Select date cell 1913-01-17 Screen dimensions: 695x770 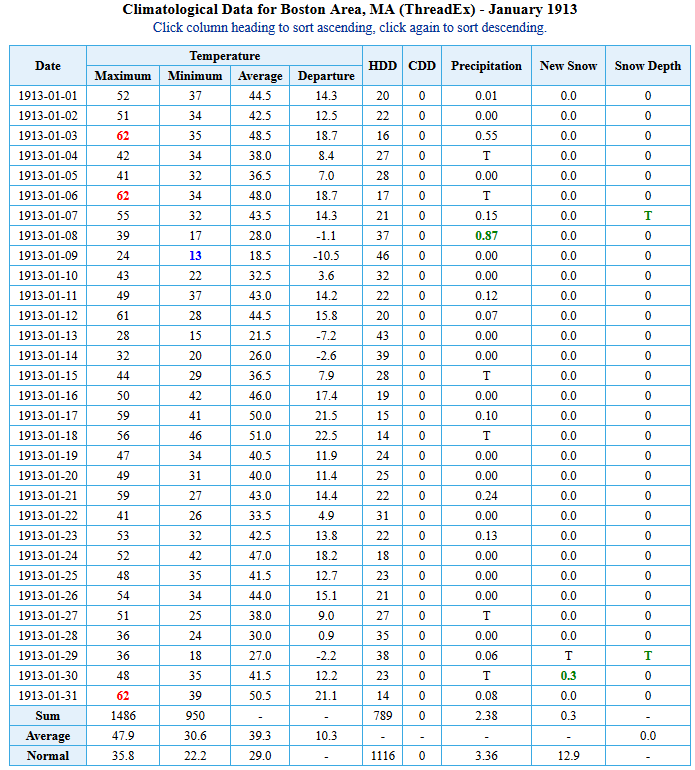click(x=48, y=416)
